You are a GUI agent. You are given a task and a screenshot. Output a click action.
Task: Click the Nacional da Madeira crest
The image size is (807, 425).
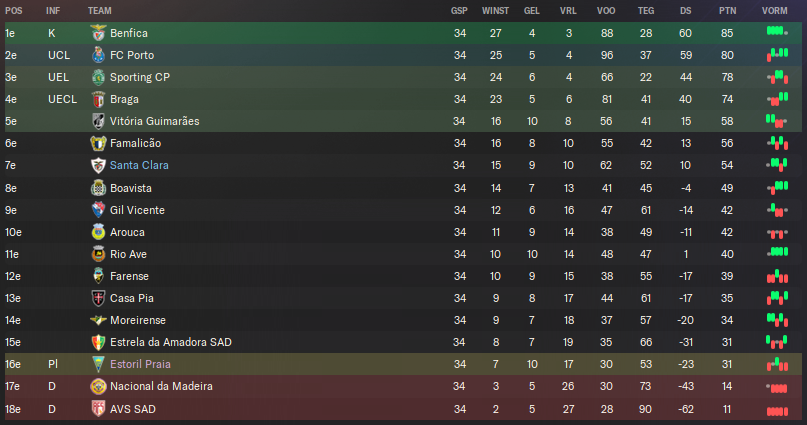pyautogui.click(x=98, y=386)
